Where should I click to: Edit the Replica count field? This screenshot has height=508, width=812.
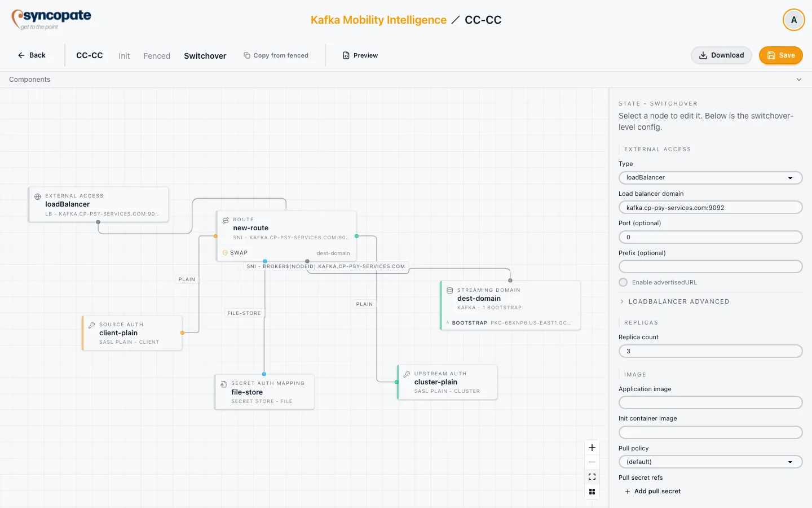pyautogui.click(x=710, y=351)
